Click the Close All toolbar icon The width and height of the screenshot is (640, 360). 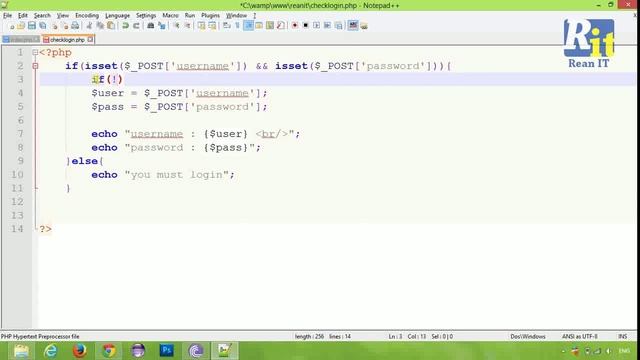pyautogui.click(x=64, y=26)
